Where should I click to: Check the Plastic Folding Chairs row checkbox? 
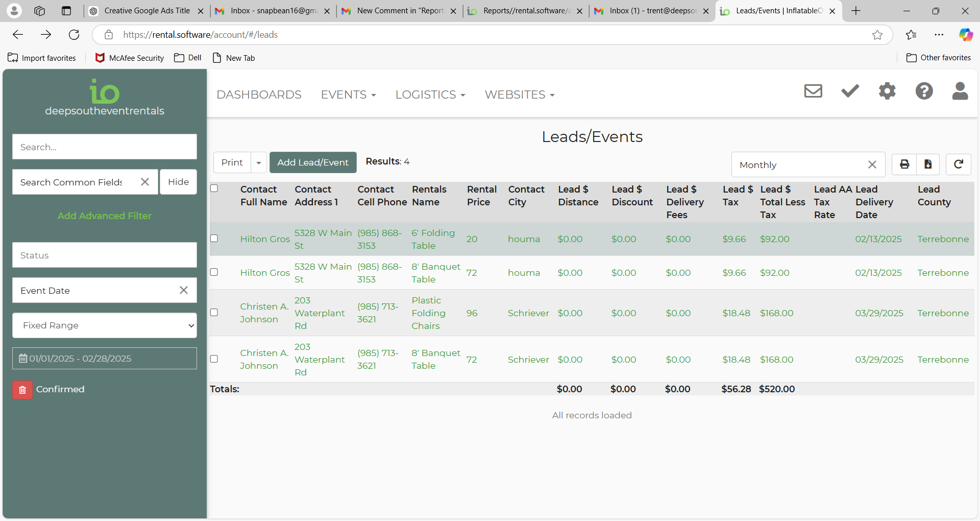point(214,313)
